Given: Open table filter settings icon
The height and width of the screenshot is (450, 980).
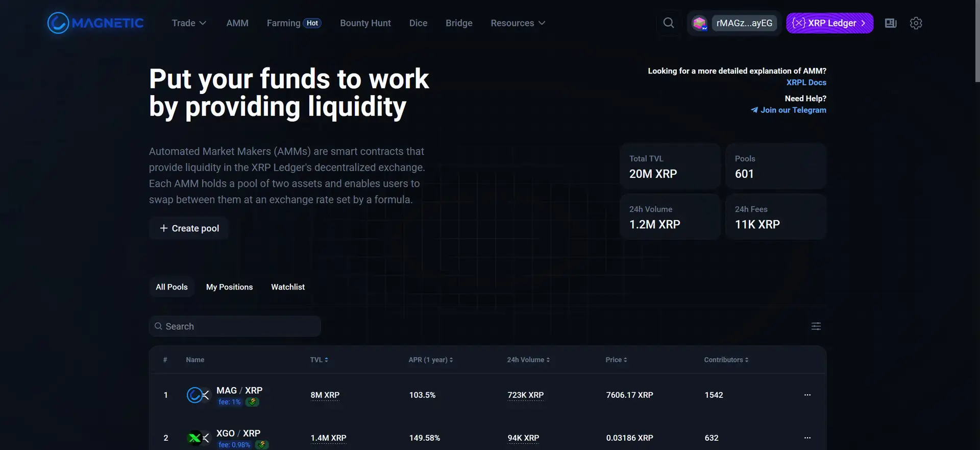Looking at the screenshot, I should click(816, 326).
